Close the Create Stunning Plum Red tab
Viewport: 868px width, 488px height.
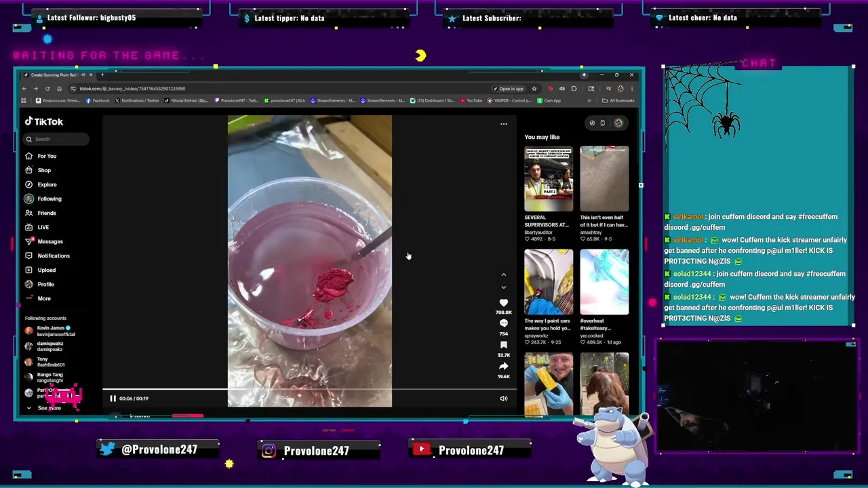pyautogui.click(x=91, y=75)
